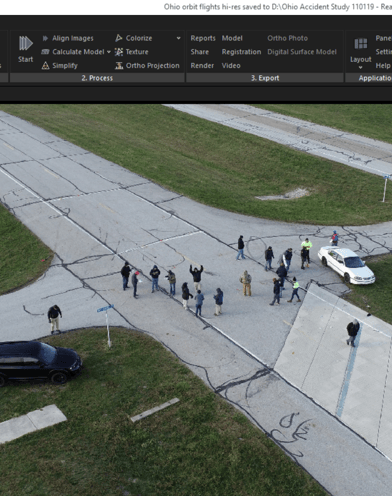
Task: Click the '3. Export' group label
Action: [265, 78]
